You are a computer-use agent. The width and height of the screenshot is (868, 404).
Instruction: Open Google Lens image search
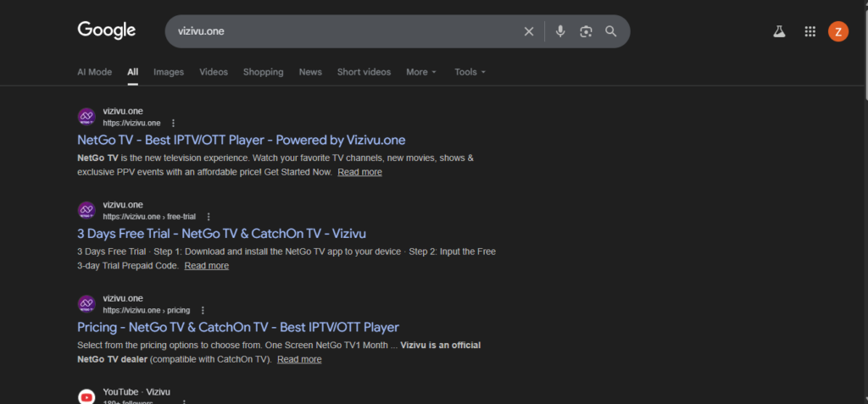coord(586,31)
